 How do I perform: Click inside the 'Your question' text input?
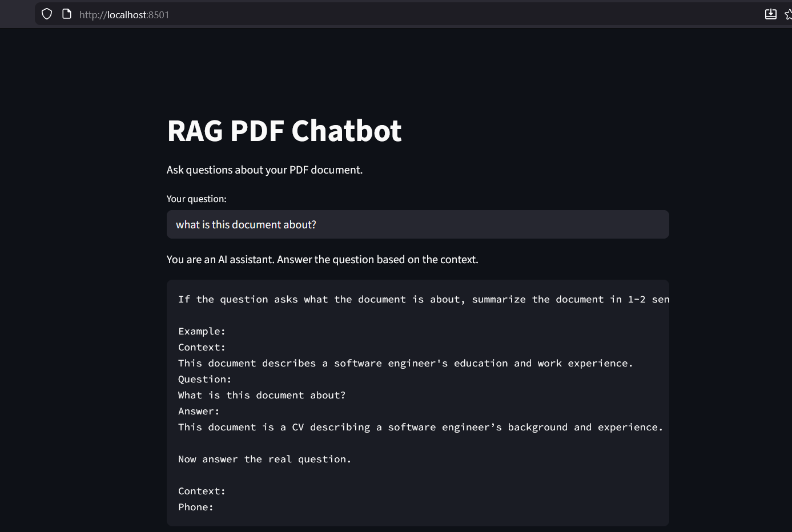coord(417,224)
